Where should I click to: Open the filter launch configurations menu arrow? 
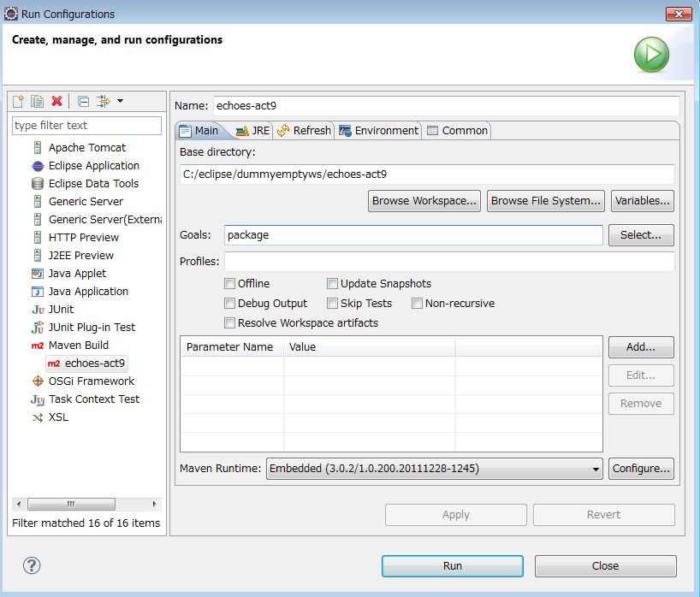coord(120,101)
